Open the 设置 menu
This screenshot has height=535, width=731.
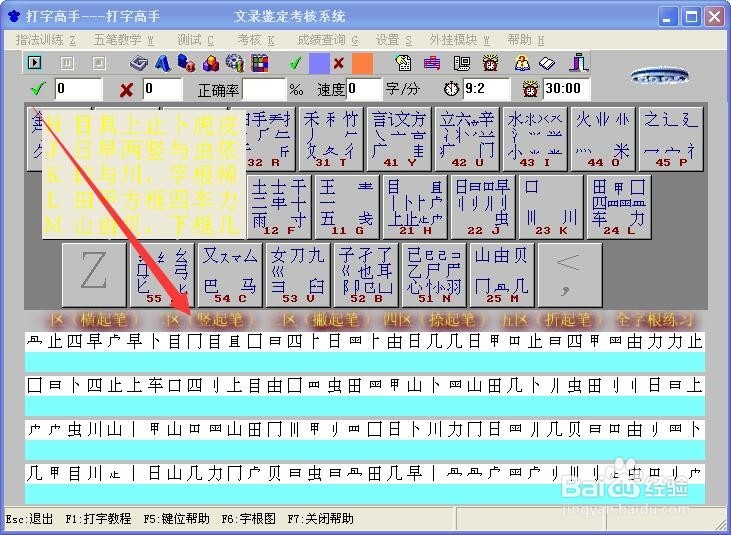(394, 40)
